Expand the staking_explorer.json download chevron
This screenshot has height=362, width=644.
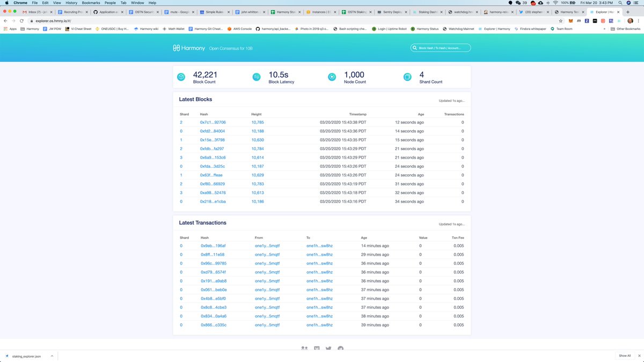coord(52,355)
